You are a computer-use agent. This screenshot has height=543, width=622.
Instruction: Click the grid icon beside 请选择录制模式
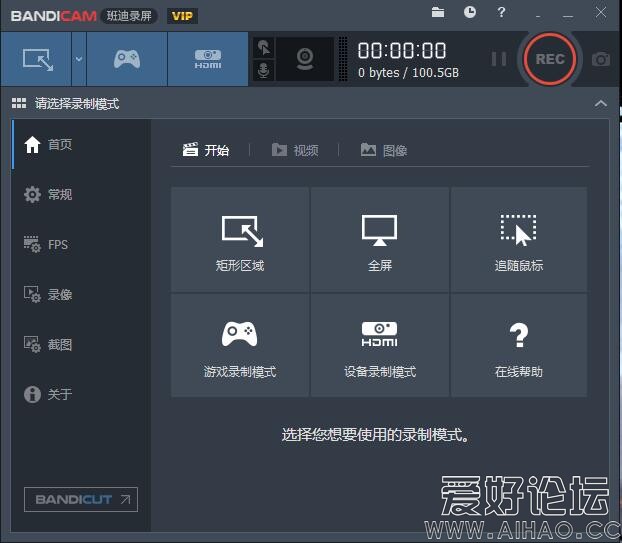pos(19,104)
